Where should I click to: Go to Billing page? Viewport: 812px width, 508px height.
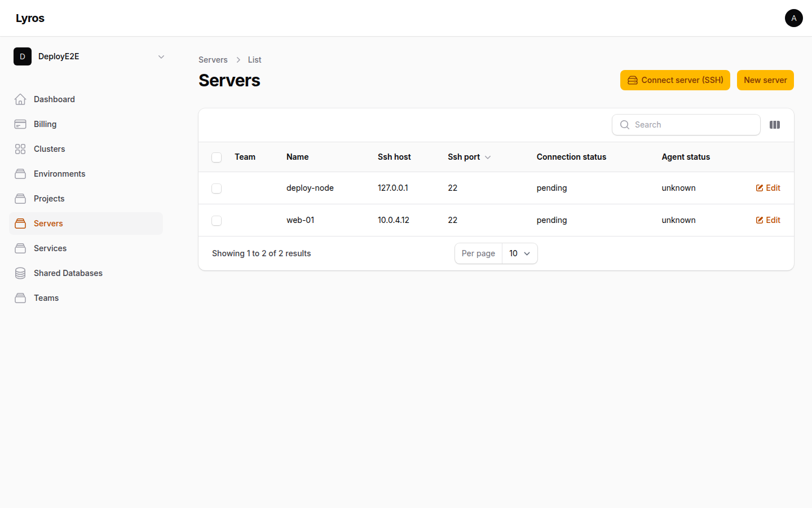(86, 124)
